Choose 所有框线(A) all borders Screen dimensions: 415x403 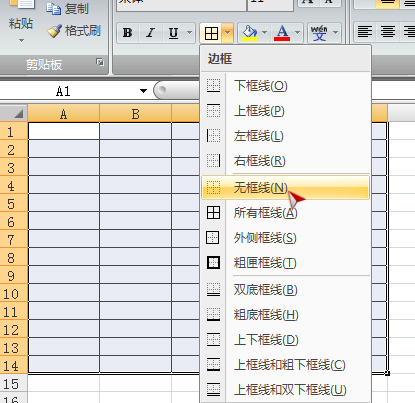coord(286,213)
